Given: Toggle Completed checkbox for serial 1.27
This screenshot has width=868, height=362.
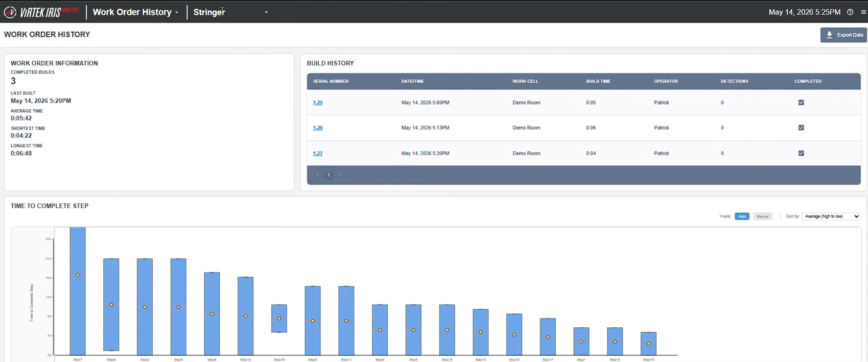Looking at the screenshot, I should (x=801, y=153).
